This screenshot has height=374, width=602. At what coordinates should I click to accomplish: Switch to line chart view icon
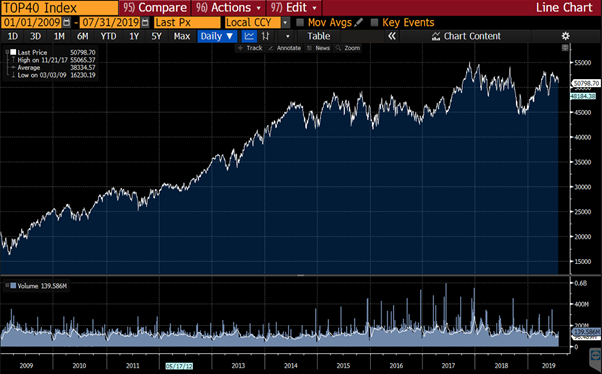[249, 36]
